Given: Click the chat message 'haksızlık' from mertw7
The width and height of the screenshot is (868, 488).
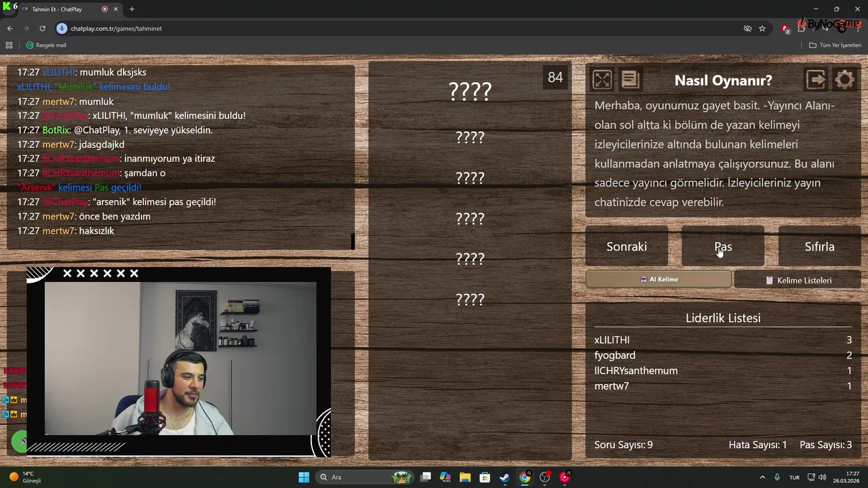Looking at the screenshot, I should [x=96, y=230].
